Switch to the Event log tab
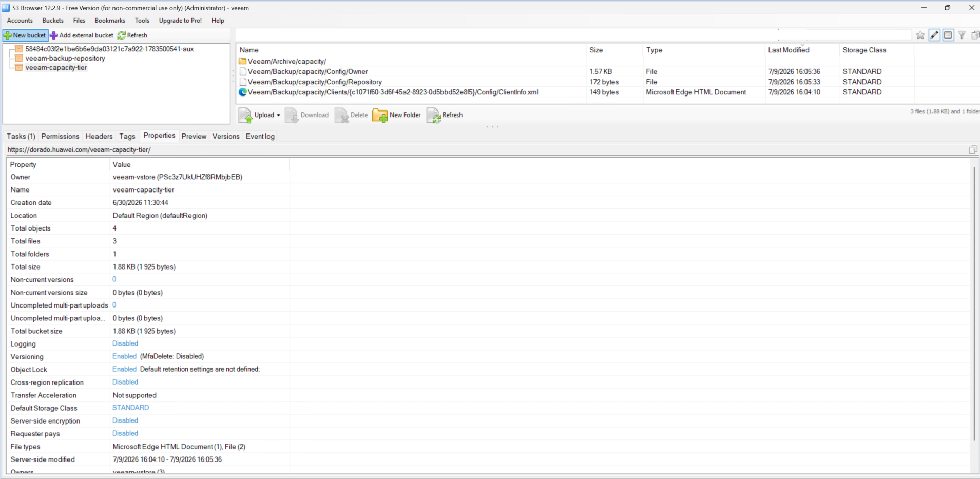The width and height of the screenshot is (980, 479). 260,136
